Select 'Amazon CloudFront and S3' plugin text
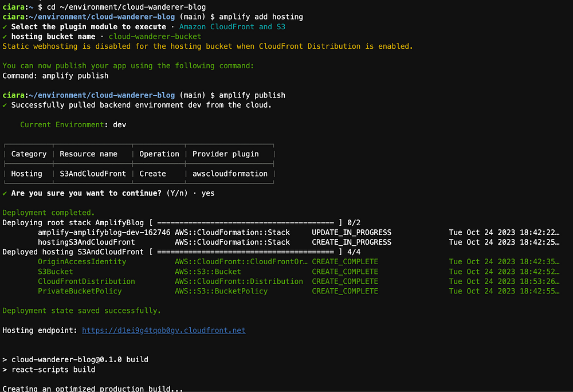573x392 pixels. pyautogui.click(x=232, y=27)
